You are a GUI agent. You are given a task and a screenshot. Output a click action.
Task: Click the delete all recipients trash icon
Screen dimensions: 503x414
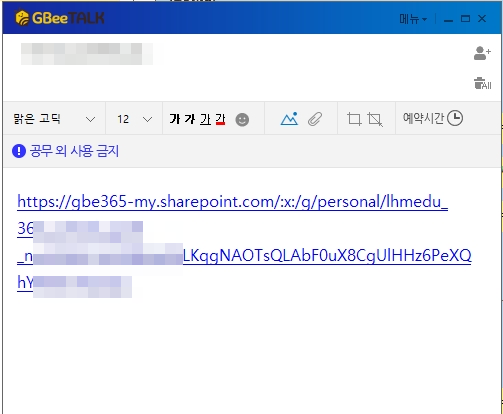(x=482, y=83)
